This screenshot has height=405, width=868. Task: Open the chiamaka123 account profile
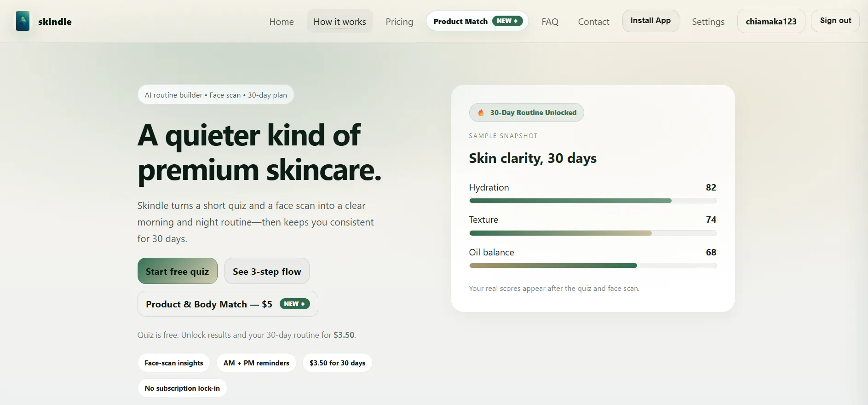[771, 21]
